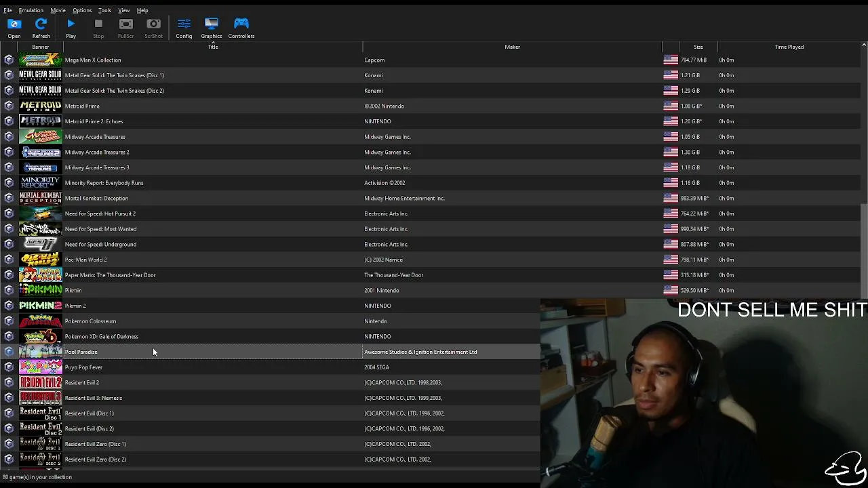Click the Resident Evil 3: Nemesis banner thumbnail
This screenshot has width=868, height=488.
[41, 398]
